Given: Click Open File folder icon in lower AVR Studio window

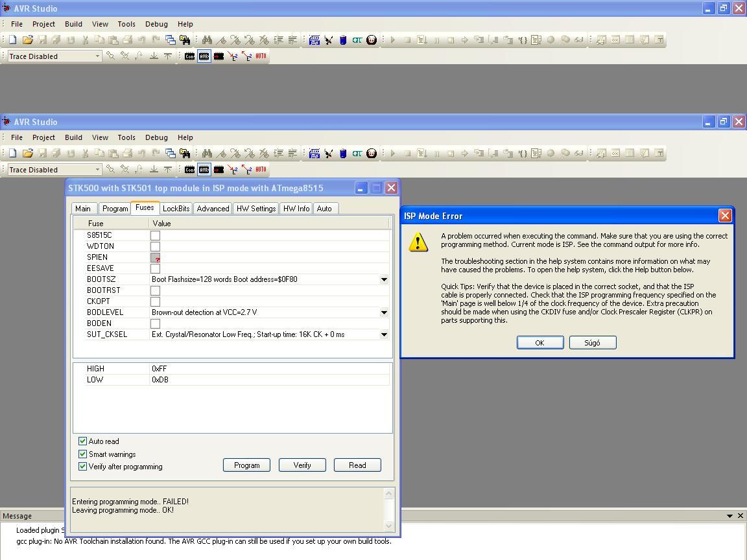Looking at the screenshot, I should [28, 154].
